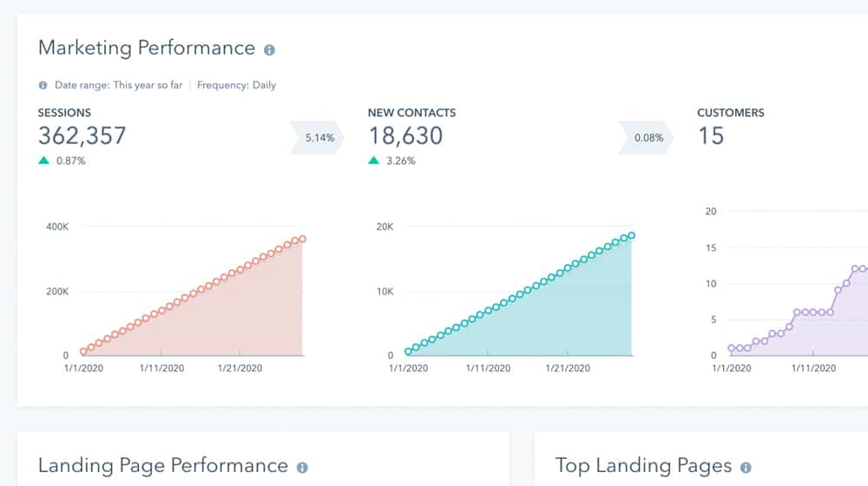Click the info icon beside Top Landing Pages

(x=746, y=468)
